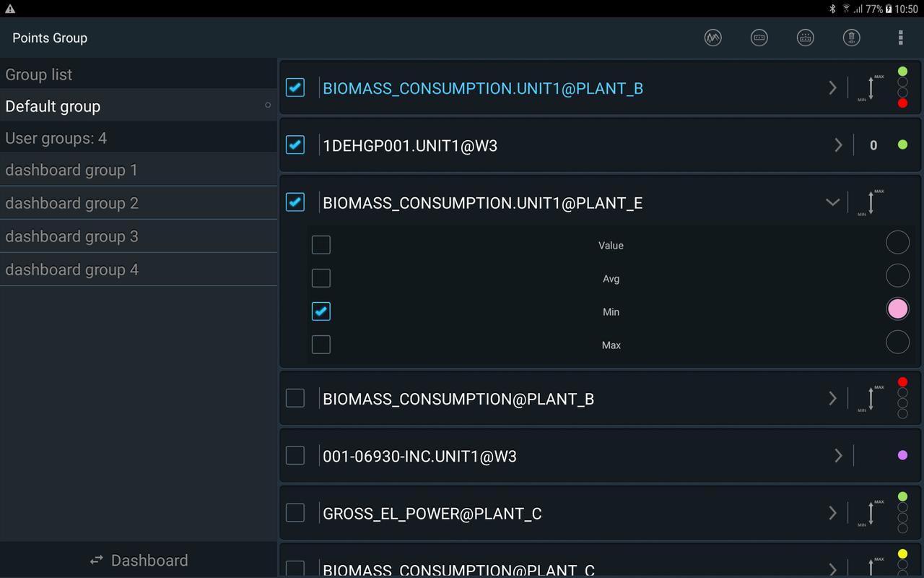Tap the trash delete icon in toolbar
This screenshot has height=578, width=924.
[852, 38]
